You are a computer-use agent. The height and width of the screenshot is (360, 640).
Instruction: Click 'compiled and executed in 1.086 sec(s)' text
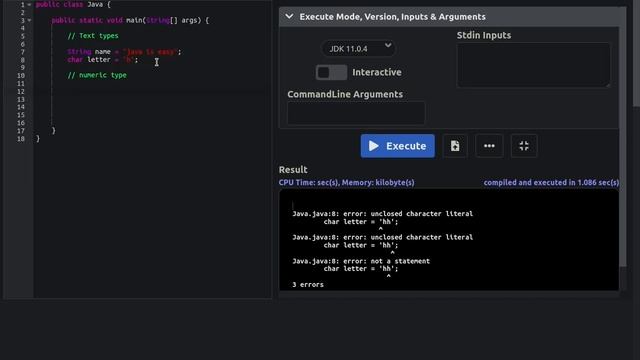click(551, 182)
